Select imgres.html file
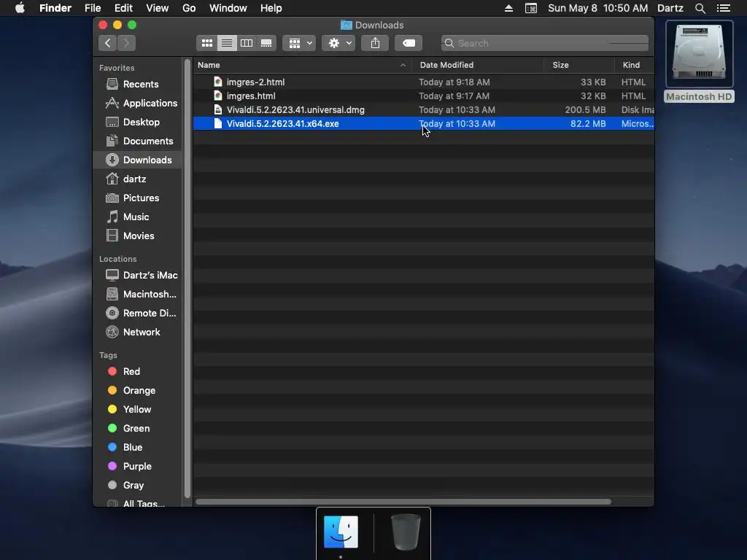This screenshot has height=560, width=747. (x=424, y=96)
